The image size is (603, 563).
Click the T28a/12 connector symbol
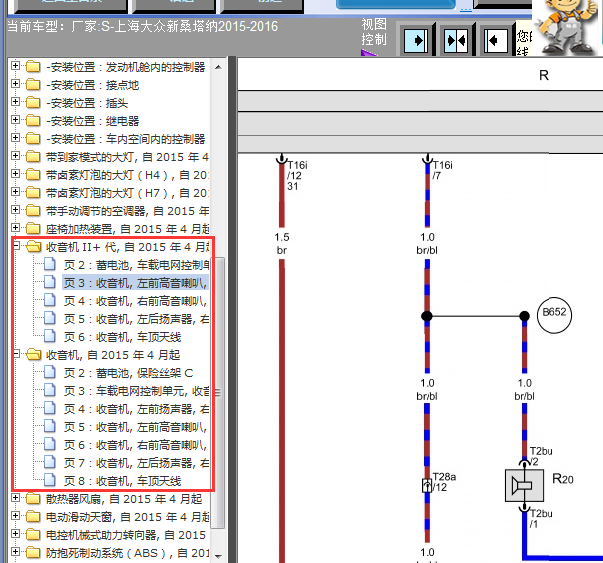click(x=427, y=485)
